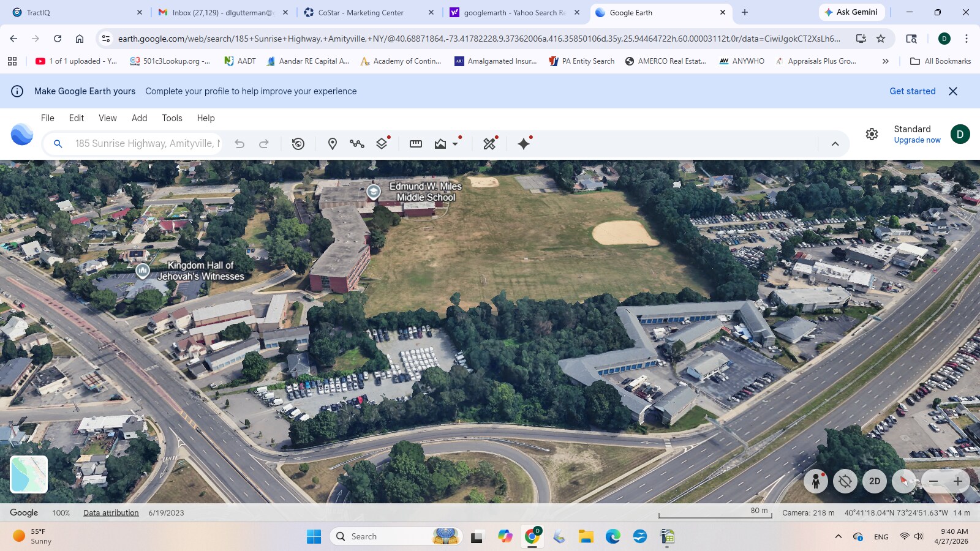Image resolution: width=980 pixels, height=551 pixels.
Task: Open the File menu
Action: coord(48,118)
